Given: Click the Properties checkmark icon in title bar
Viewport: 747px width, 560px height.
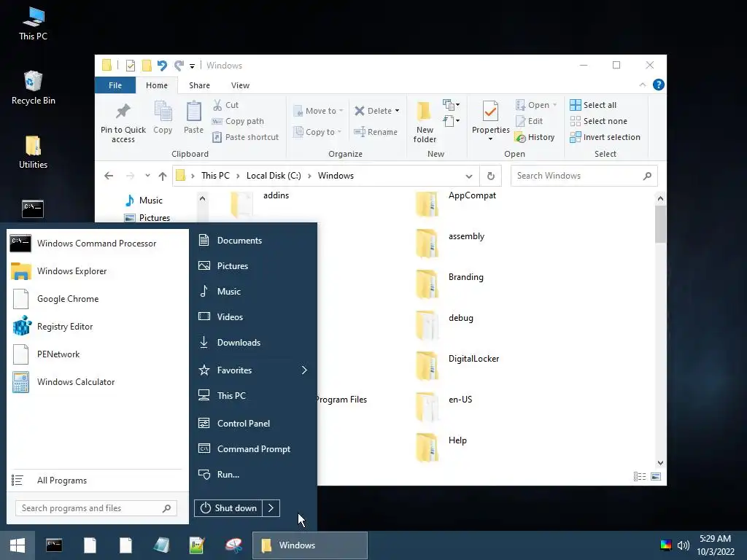Looking at the screenshot, I should 130,65.
